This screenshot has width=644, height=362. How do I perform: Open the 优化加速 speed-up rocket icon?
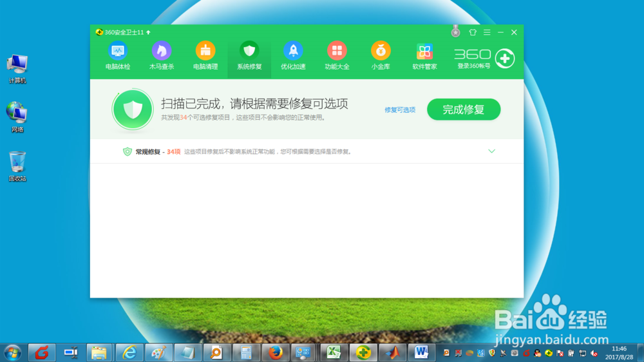[293, 50]
